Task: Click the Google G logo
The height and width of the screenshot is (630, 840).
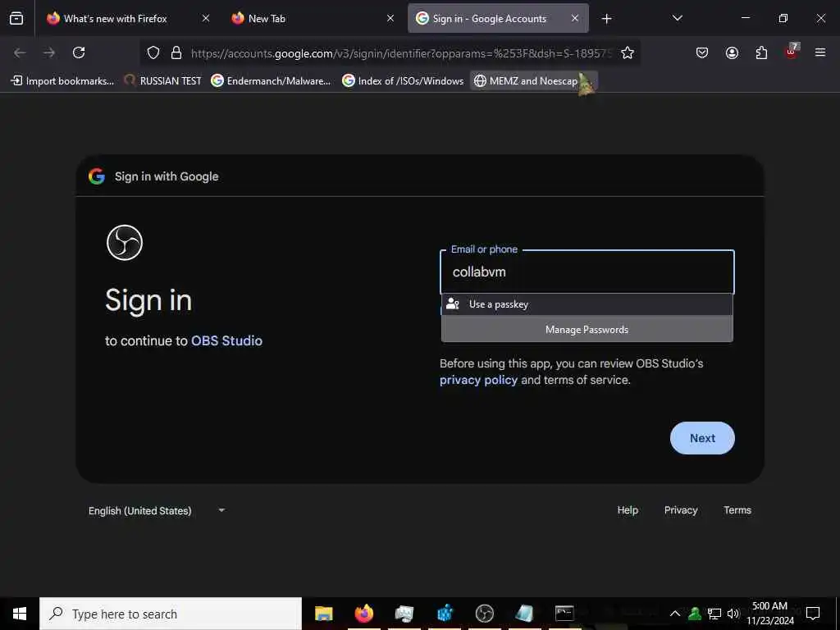Action: 97,176
